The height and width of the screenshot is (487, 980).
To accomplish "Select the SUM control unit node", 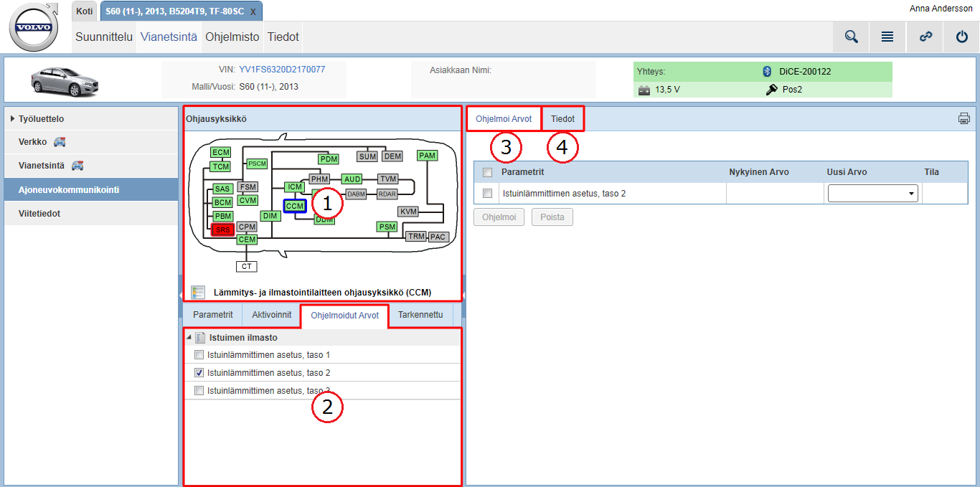I will click(367, 156).
